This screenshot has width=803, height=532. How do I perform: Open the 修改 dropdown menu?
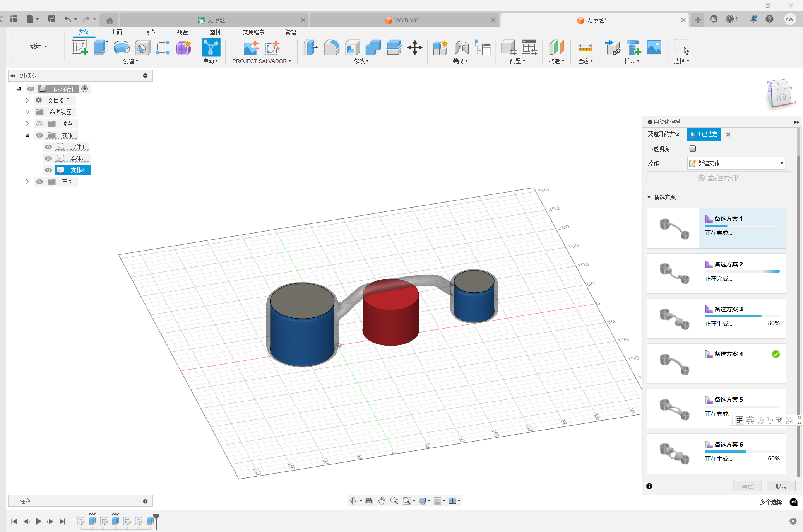point(361,61)
